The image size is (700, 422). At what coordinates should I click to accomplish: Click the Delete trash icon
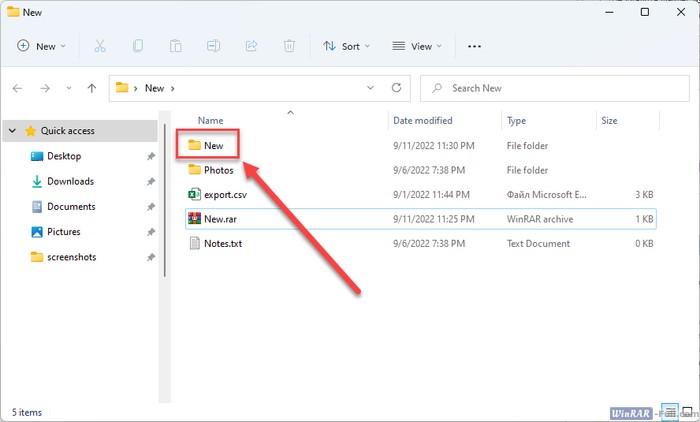coord(289,46)
